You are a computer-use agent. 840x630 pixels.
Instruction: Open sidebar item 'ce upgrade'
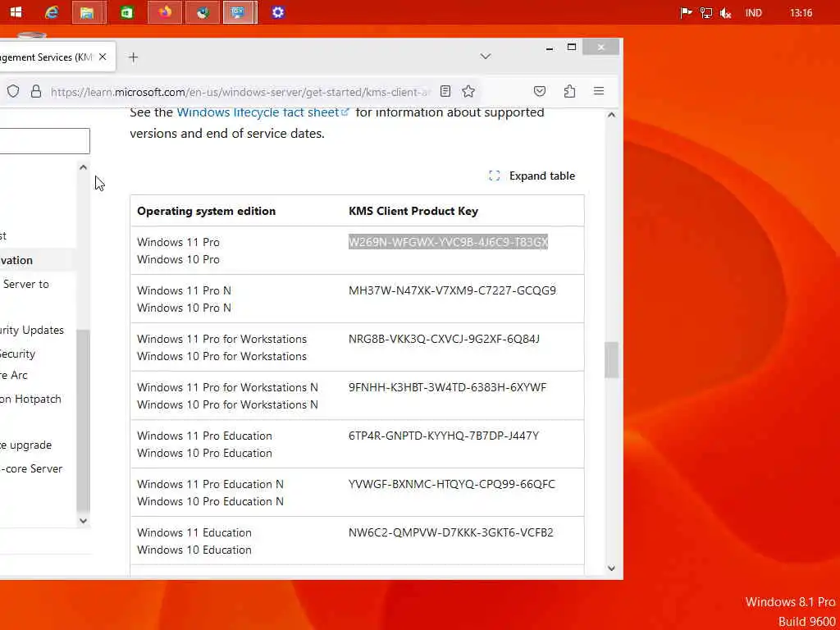click(x=25, y=445)
